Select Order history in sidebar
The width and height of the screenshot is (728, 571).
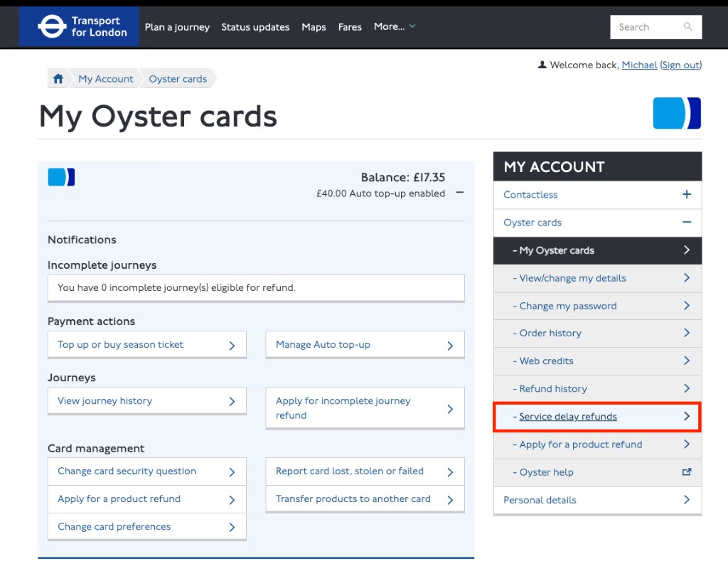pos(597,333)
